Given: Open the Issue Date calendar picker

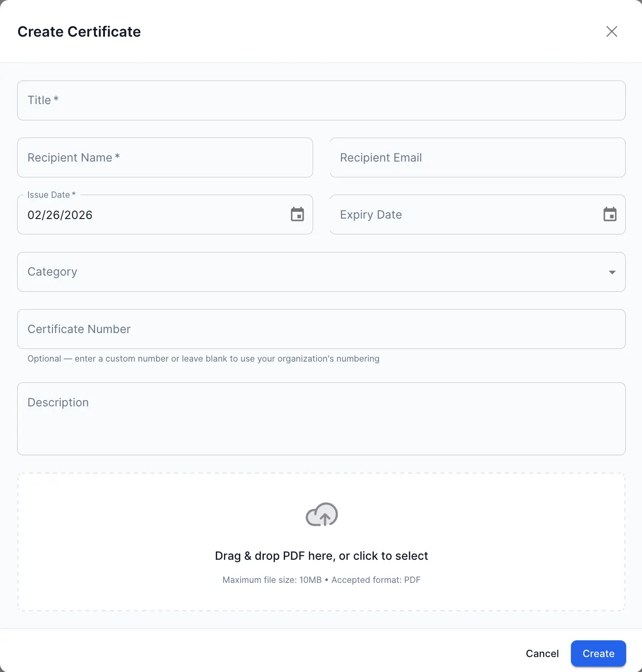Looking at the screenshot, I should point(297,214).
